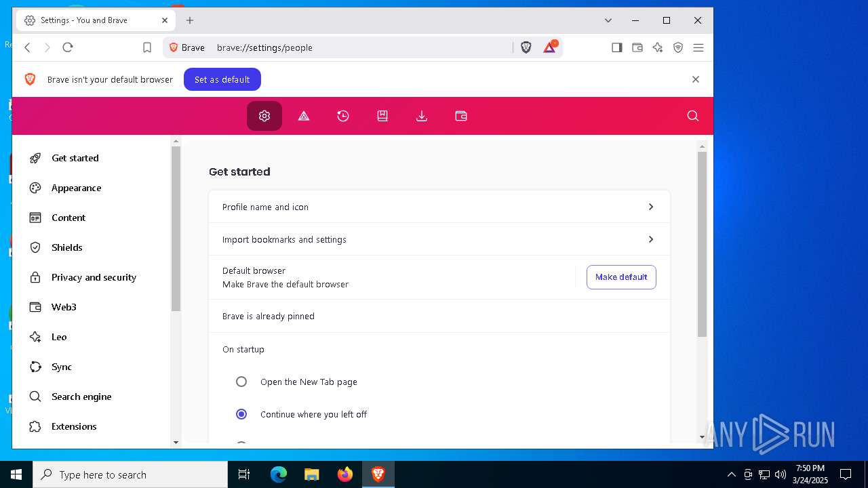Click the settings search magnifier icon
The width and height of the screenshot is (868, 488).
[x=692, y=116]
